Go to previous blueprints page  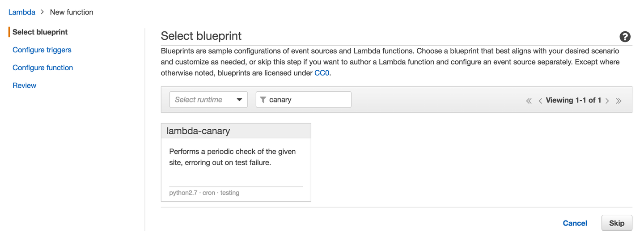pyautogui.click(x=540, y=101)
